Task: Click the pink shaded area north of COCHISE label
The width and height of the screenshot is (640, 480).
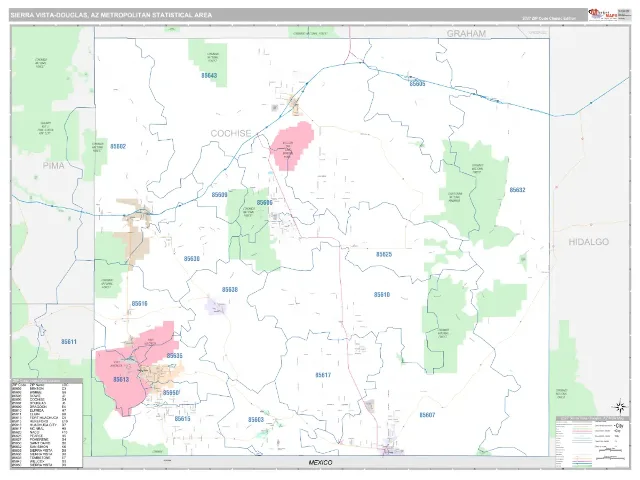Action: pyautogui.click(x=292, y=145)
